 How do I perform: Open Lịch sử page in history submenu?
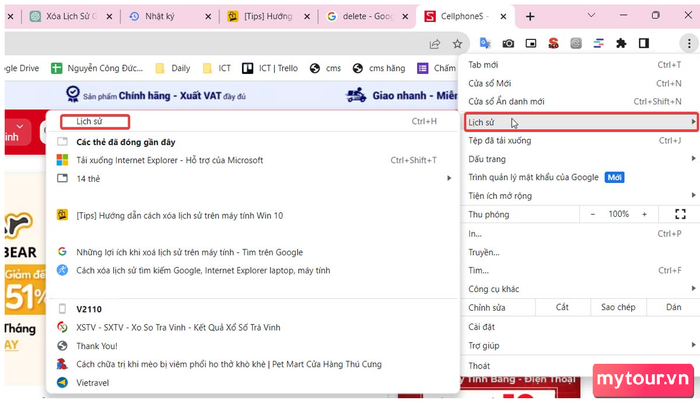253,121
